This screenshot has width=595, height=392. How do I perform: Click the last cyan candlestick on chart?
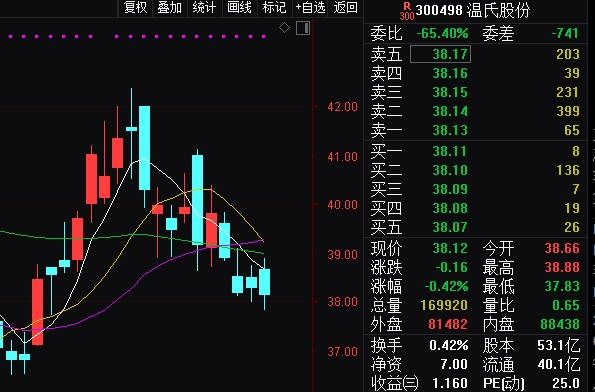(x=264, y=282)
